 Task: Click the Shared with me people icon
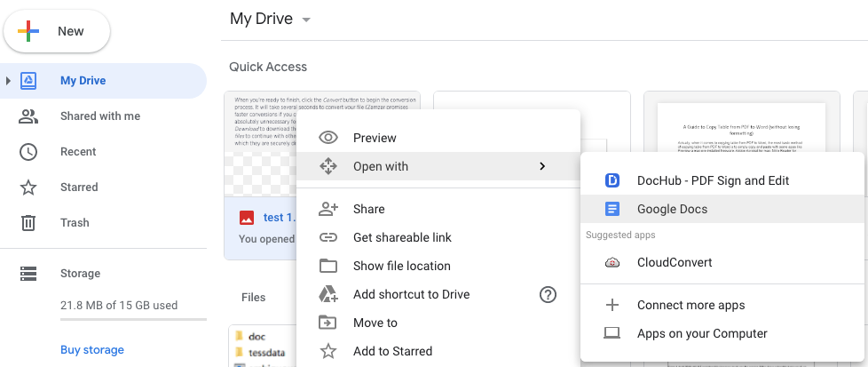(x=28, y=116)
